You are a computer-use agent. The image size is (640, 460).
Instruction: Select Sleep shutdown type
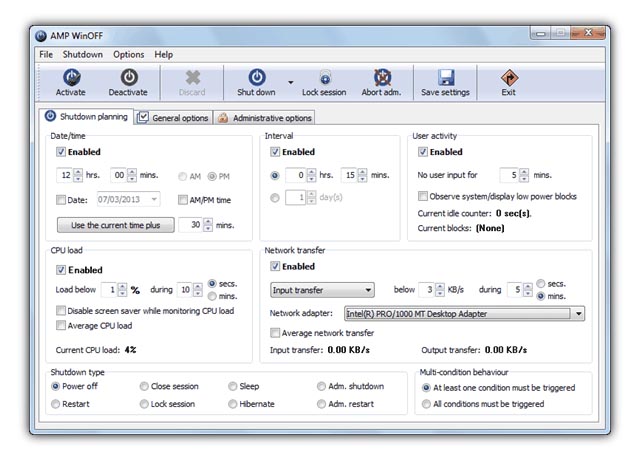pyautogui.click(x=233, y=386)
